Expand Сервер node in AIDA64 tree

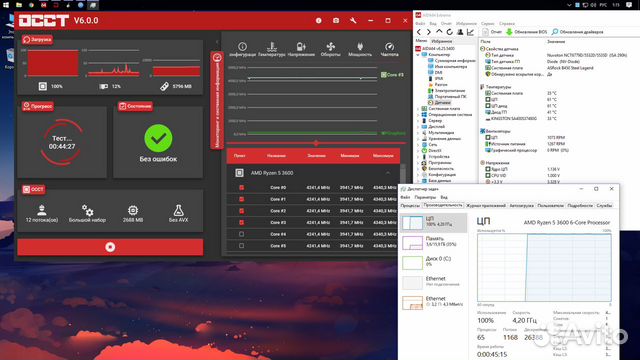418,121
